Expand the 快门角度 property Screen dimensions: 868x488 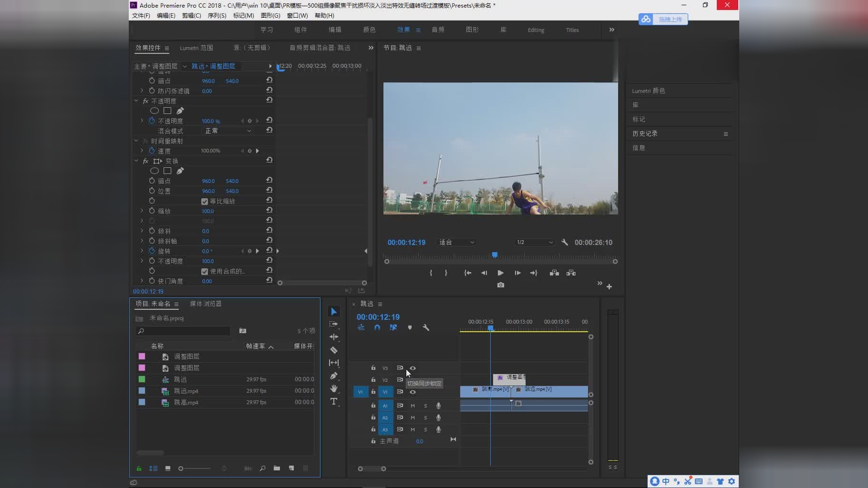[x=142, y=281]
